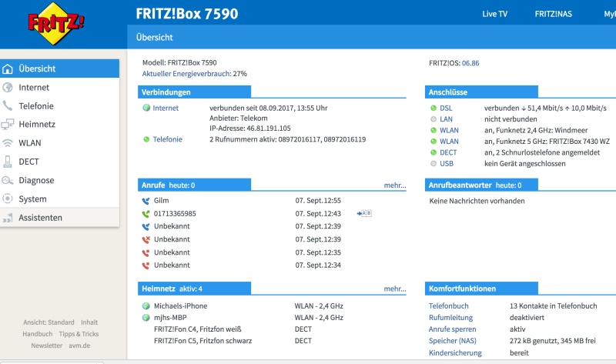Click the DECT phone icon in sidebar

click(8, 162)
